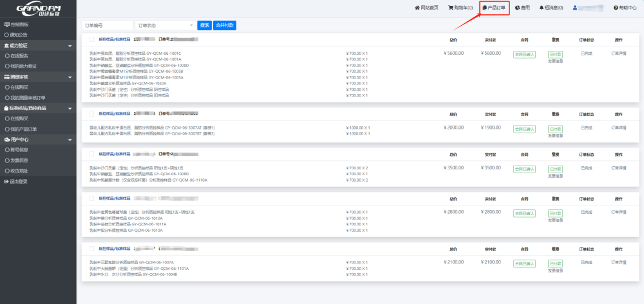Click the user avatar icon in top bar

click(575, 8)
